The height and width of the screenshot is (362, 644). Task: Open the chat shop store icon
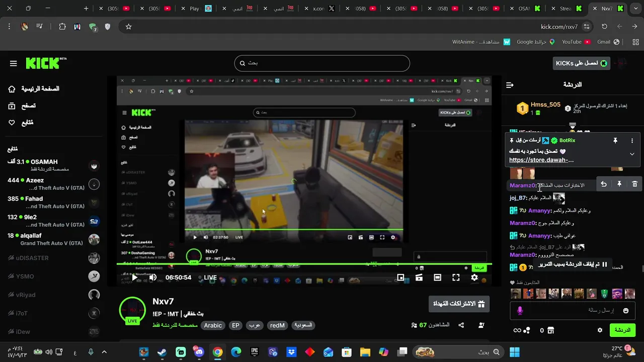point(550,330)
